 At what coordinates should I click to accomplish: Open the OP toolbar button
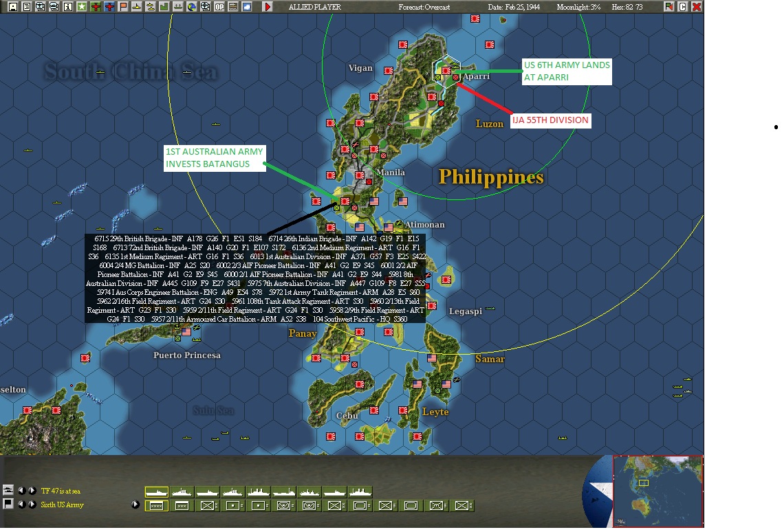[219, 7]
